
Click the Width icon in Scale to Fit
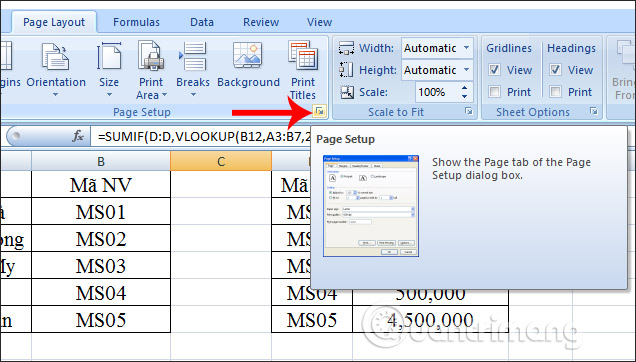click(346, 48)
